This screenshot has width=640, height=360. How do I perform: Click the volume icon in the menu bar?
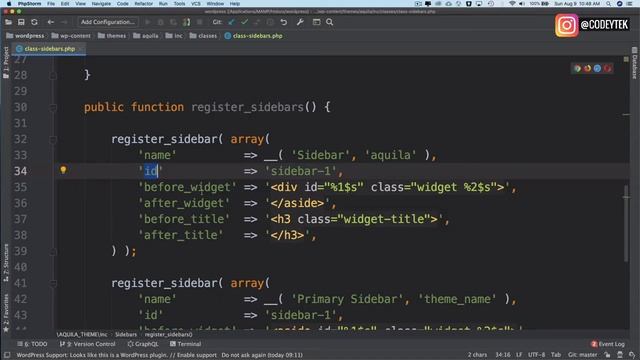tap(522, 3)
